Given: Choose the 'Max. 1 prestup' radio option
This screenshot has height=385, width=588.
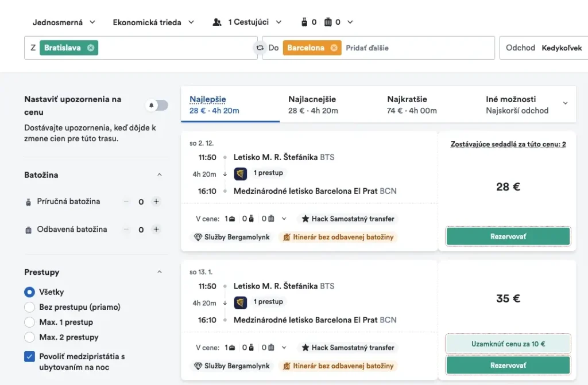Looking at the screenshot, I should (30, 322).
